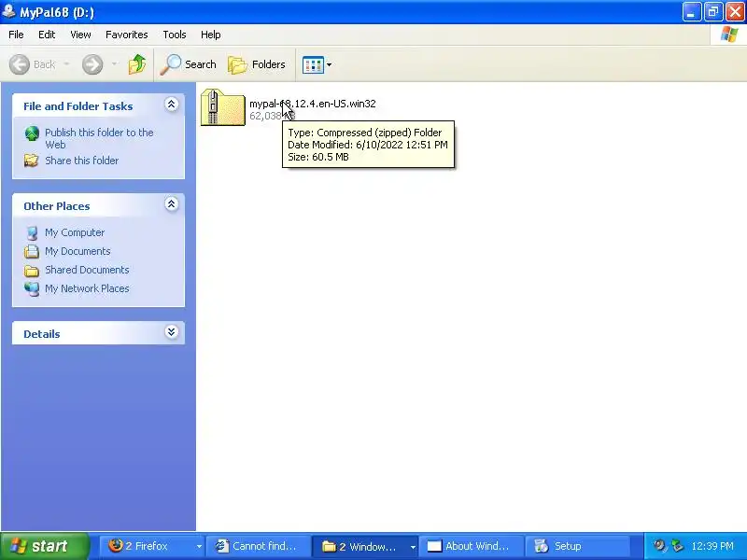Click the drive icon in title bar
Image resolution: width=747 pixels, height=560 pixels.
[x=8, y=10]
